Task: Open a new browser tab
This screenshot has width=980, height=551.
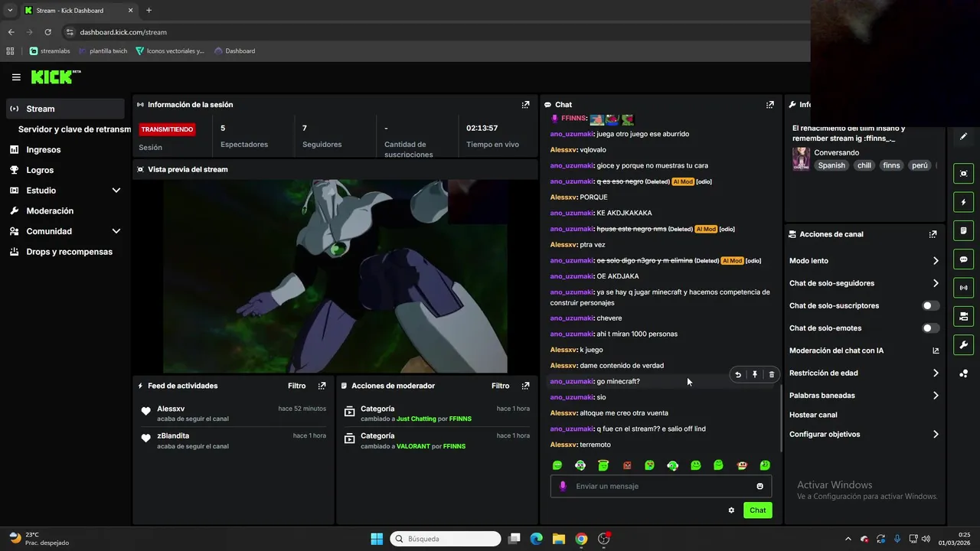Action: [149, 10]
